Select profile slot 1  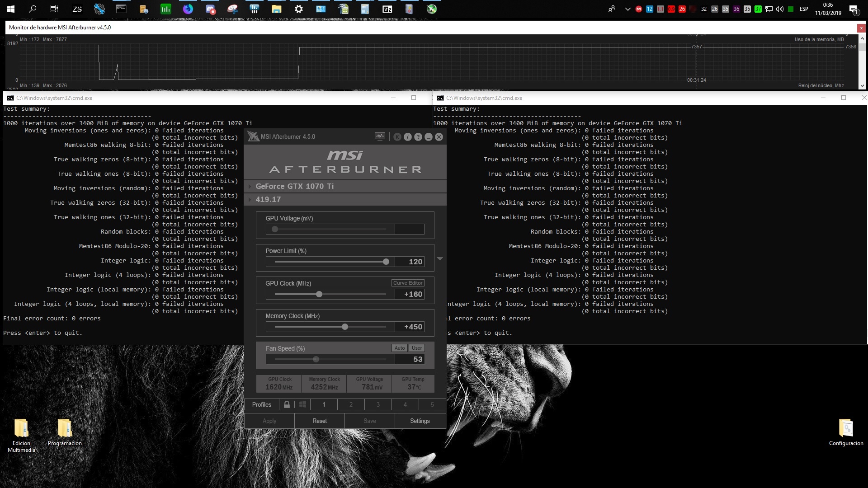(x=324, y=404)
